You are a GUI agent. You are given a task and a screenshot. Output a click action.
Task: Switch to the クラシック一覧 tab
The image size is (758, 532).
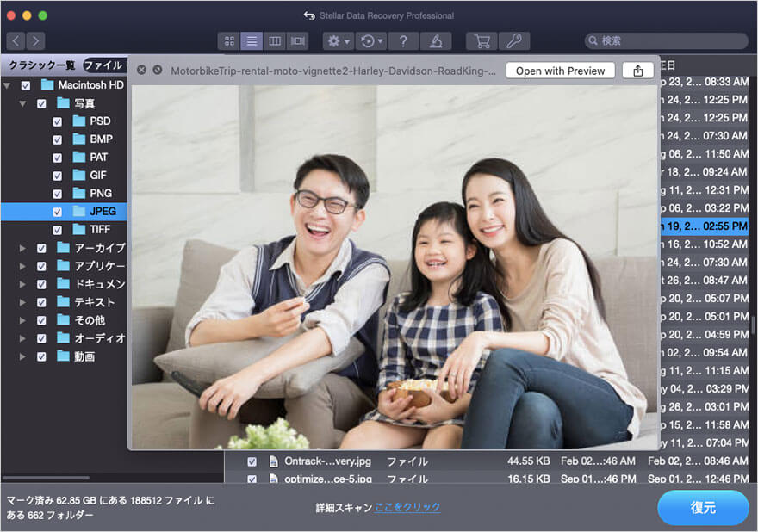coord(41,65)
